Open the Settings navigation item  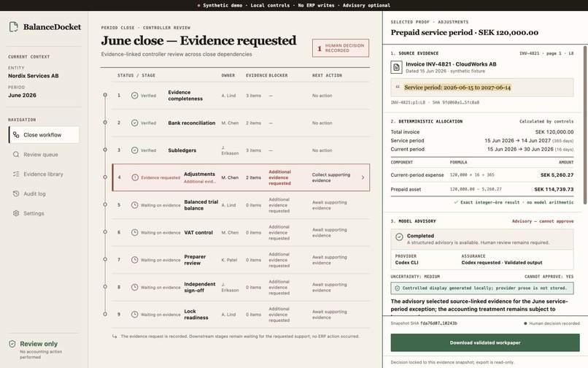(x=45, y=213)
